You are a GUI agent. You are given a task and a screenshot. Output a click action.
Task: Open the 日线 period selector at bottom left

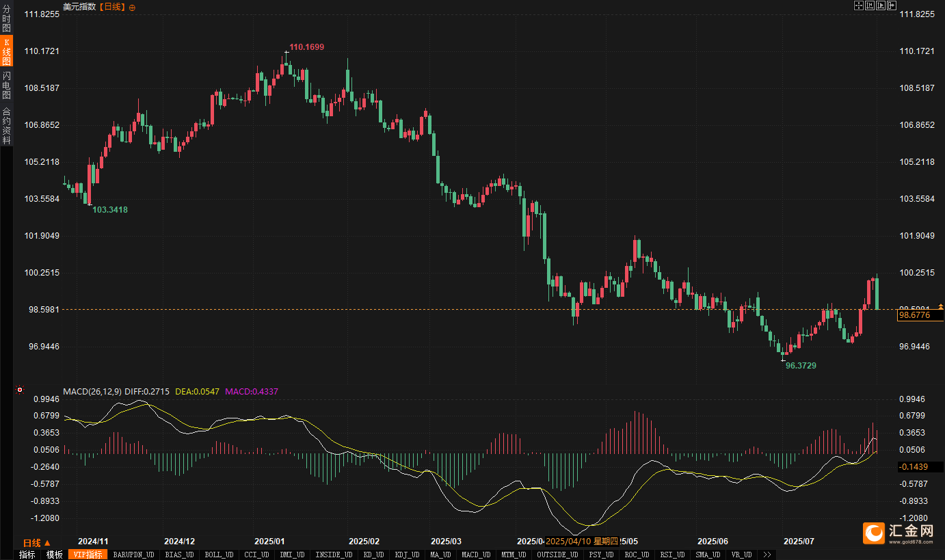click(37, 543)
